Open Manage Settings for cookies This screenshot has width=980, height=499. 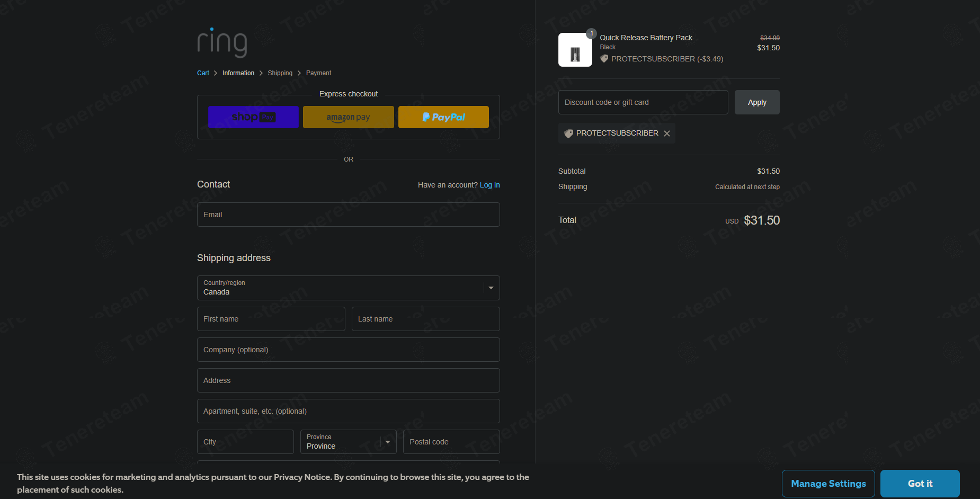coord(828,484)
